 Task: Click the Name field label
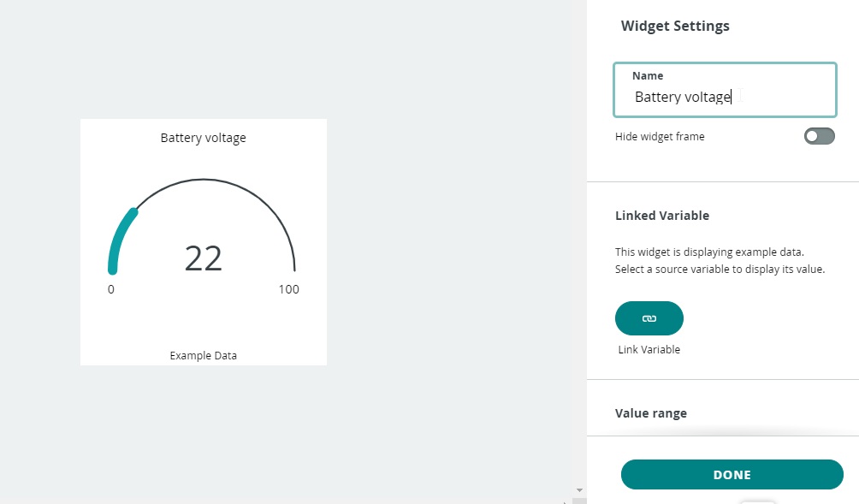(648, 75)
